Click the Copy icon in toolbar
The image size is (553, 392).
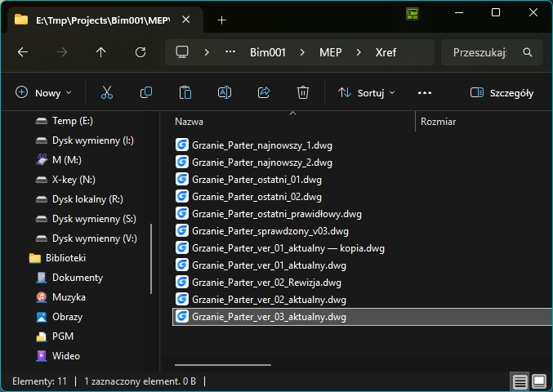tap(146, 93)
